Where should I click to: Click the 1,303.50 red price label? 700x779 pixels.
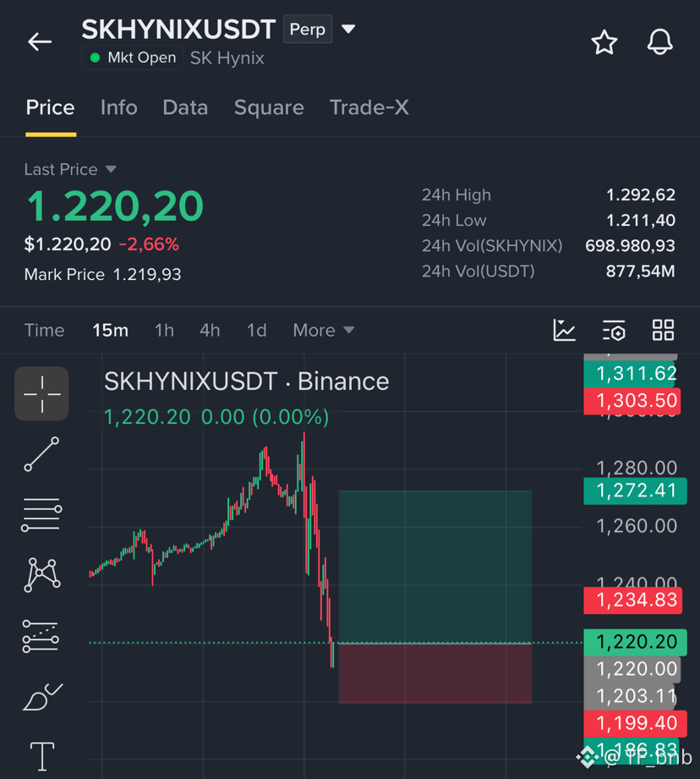click(632, 400)
